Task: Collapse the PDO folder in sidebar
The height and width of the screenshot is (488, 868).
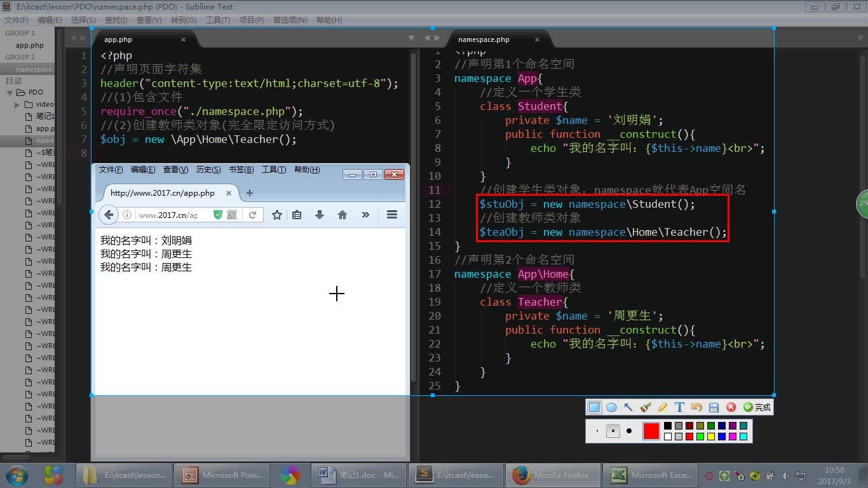Action: coord(11,92)
